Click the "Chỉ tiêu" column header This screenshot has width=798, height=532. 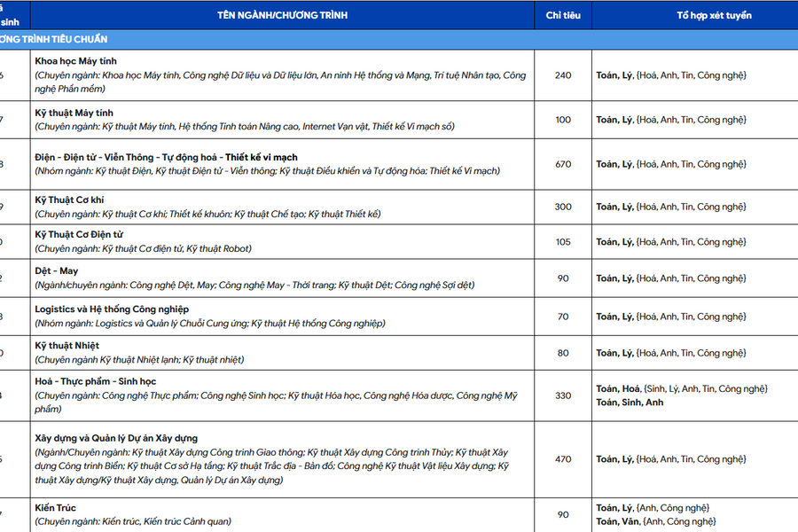coord(563,15)
